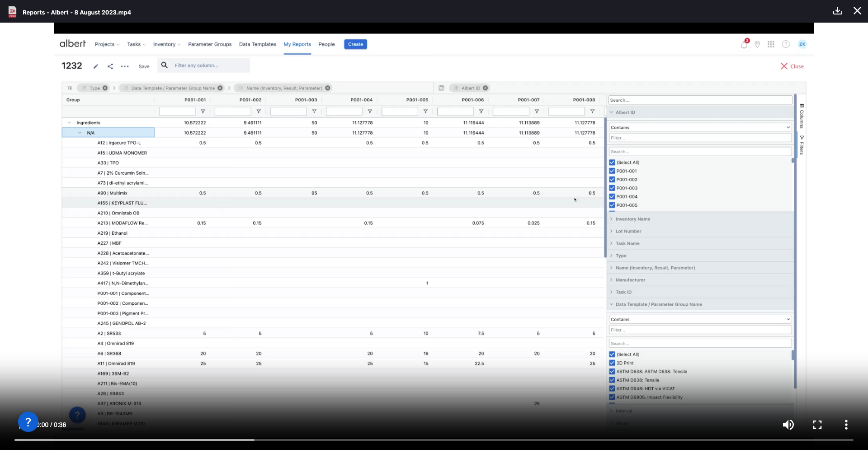Click the location pin icon

pos(757,44)
